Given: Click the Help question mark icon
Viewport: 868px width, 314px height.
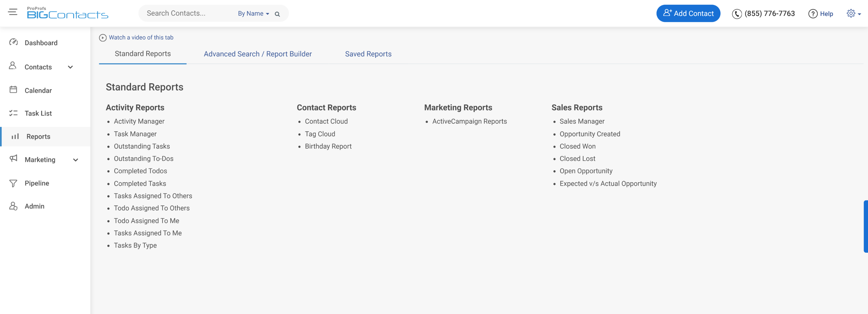Looking at the screenshot, I should 813,14.
